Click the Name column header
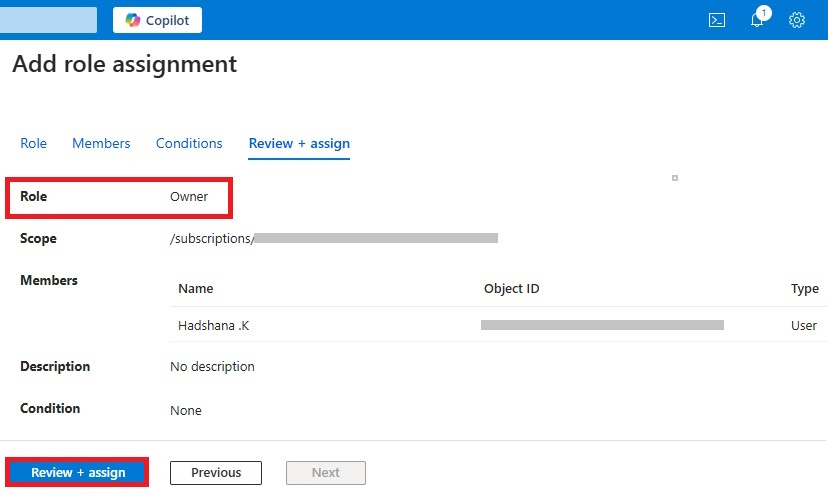The image size is (828, 496). coord(196,289)
